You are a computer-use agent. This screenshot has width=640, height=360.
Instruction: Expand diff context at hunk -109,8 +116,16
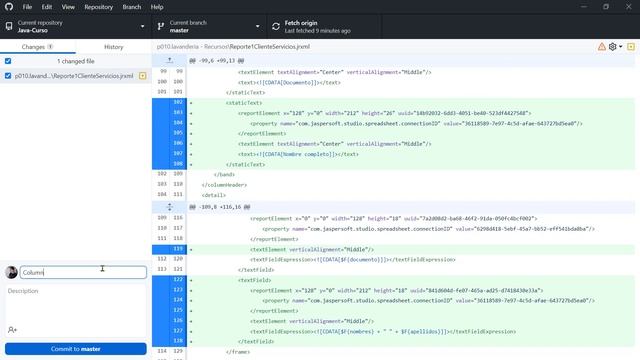tap(170, 207)
